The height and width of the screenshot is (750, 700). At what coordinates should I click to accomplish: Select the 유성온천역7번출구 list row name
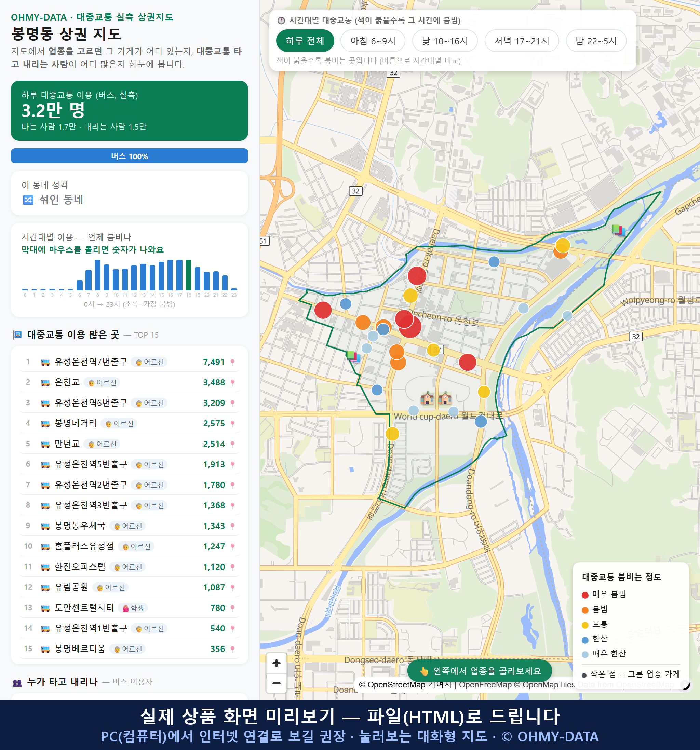pos(91,362)
